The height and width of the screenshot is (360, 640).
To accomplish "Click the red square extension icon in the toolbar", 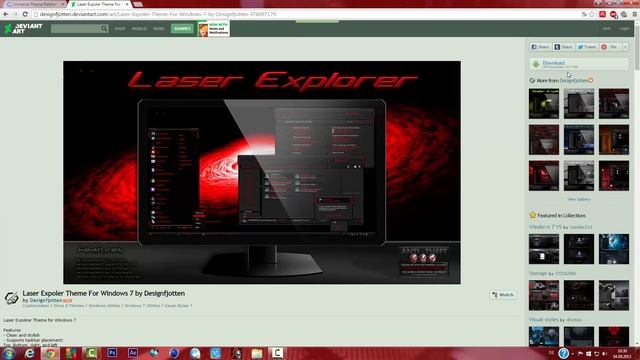I will (602, 14).
